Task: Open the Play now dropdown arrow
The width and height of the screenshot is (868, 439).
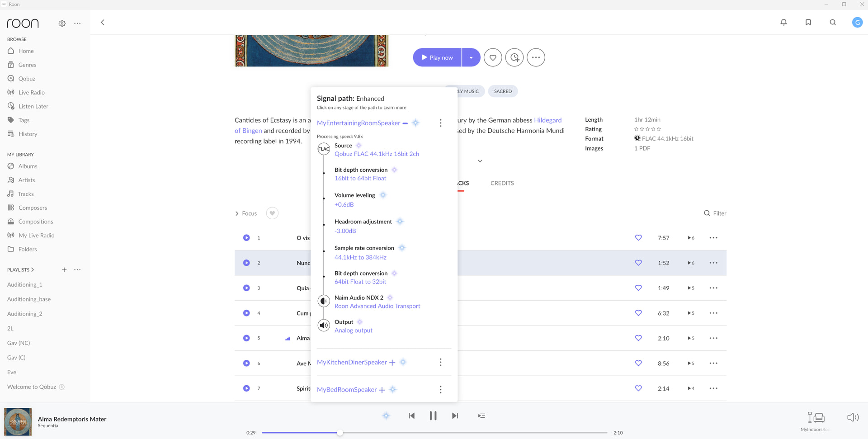Action: pyautogui.click(x=471, y=57)
